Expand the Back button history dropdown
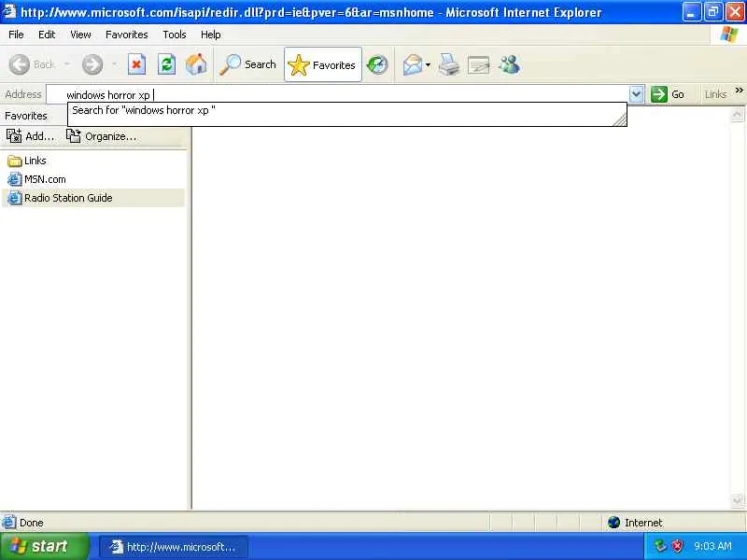Viewport: 747px width, 560px height. [67, 64]
